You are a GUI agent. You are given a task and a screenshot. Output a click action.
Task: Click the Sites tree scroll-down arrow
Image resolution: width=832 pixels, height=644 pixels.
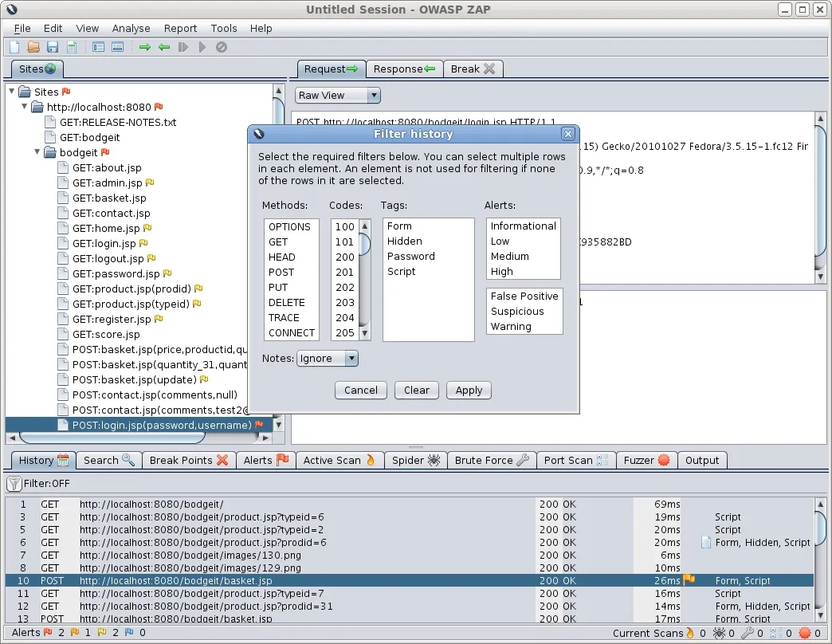(278, 425)
